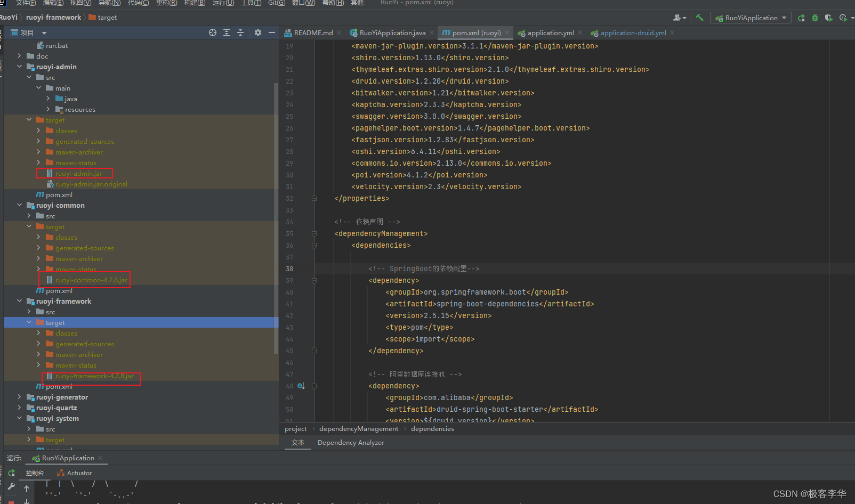
Task: Rerun RuoYiApplication from the top toolbar
Action: pyautogui.click(x=801, y=18)
